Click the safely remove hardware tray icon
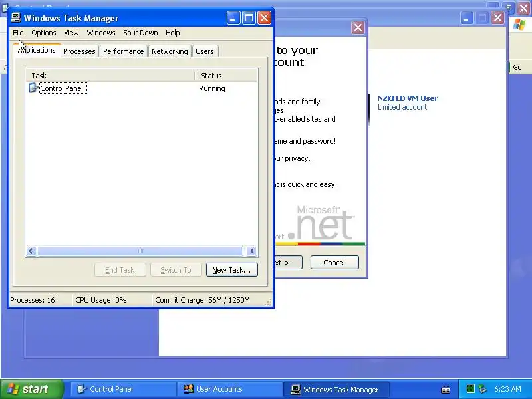This screenshot has width=532, height=399. [x=483, y=389]
